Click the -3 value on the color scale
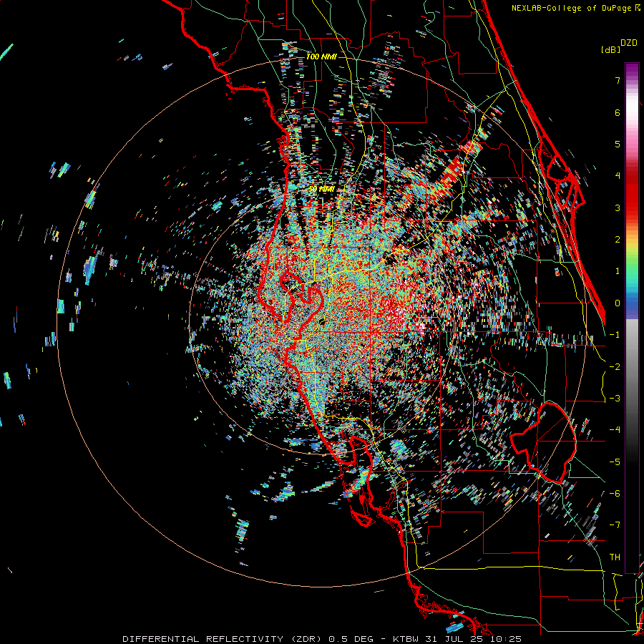The height and width of the screenshot is (644, 644). pos(615,399)
